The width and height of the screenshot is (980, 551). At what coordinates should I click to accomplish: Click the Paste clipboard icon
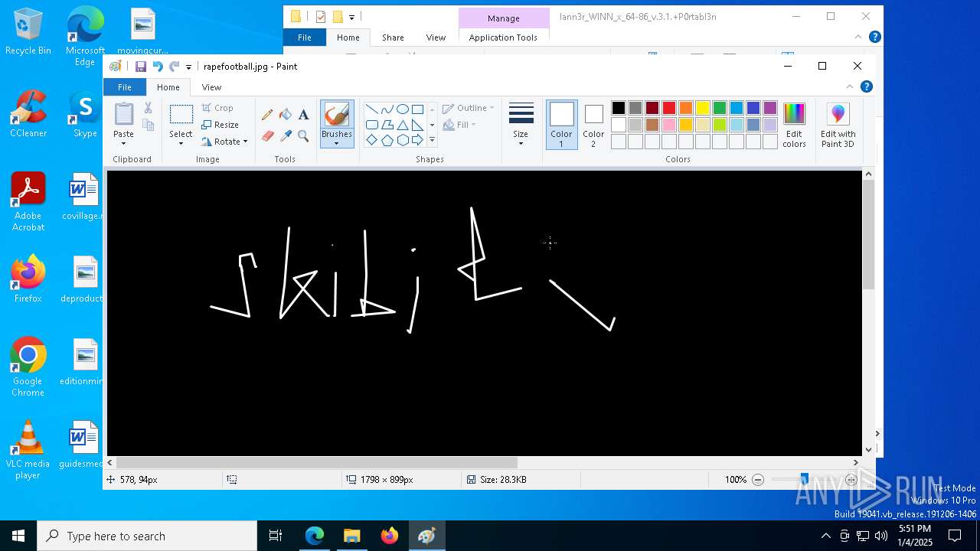pyautogui.click(x=123, y=114)
